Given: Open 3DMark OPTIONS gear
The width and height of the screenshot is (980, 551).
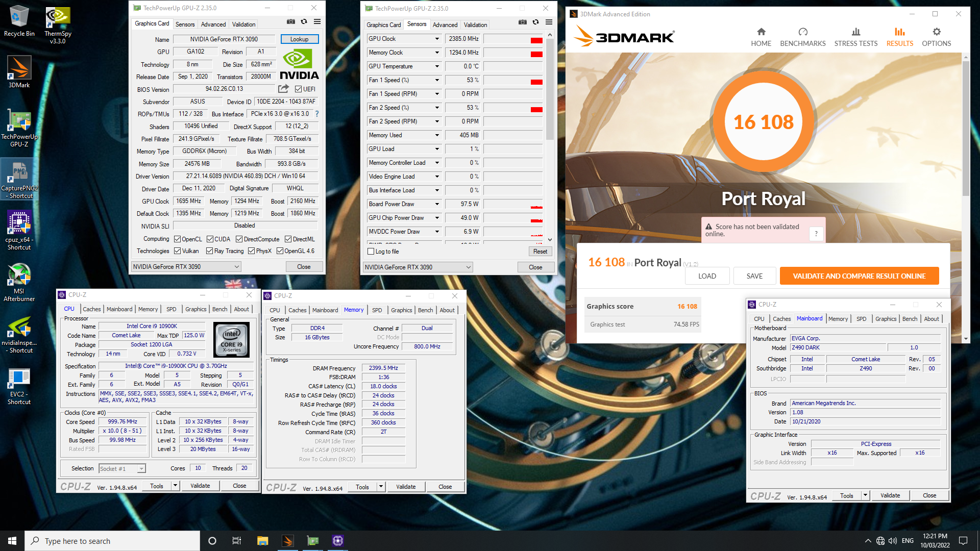Looking at the screenshot, I should click(936, 37).
